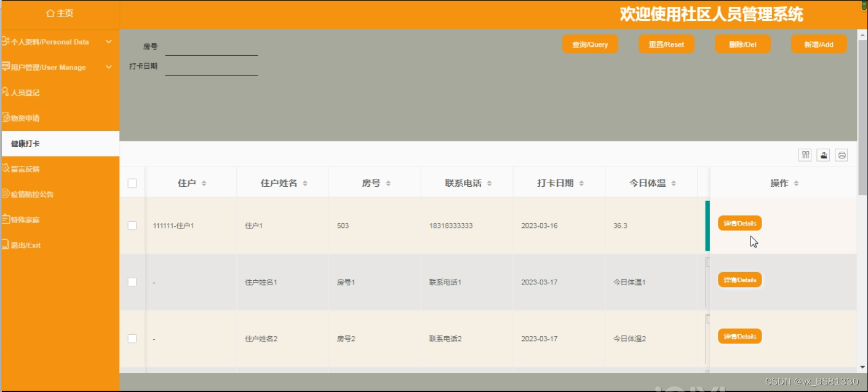Image resolution: width=868 pixels, height=392 pixels.
Task: Select 退出/Exit menu item
Action: (60, 245)
